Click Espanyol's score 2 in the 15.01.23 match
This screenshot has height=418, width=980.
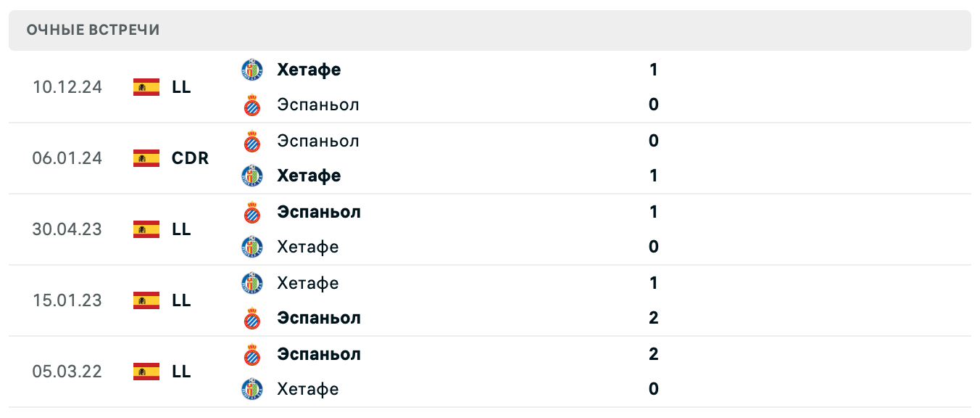[654, 318]
